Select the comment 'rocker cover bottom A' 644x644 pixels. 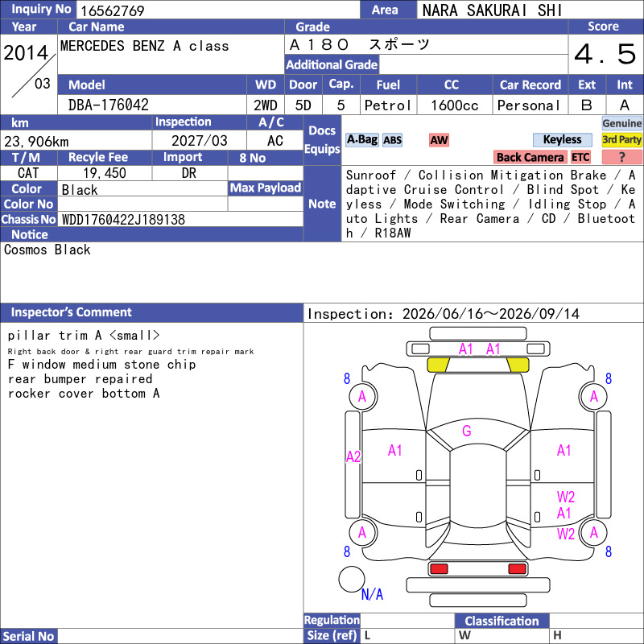[x=84, y=394]
